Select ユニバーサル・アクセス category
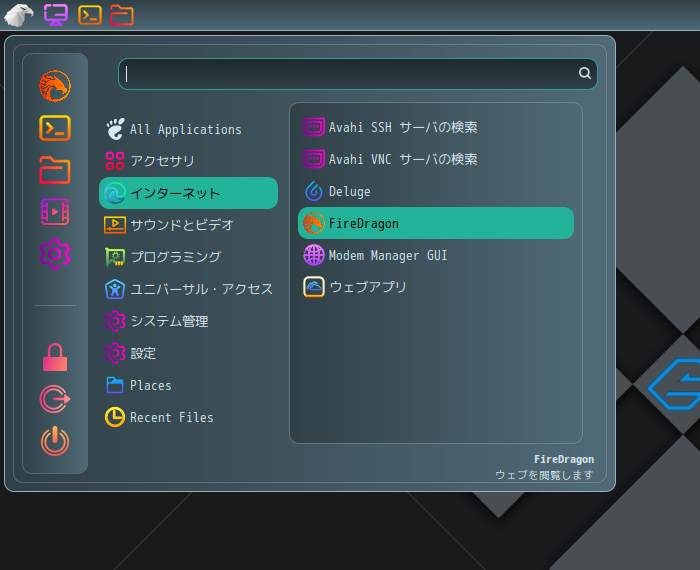This screenshot has height=570, width=700. tap(188, 289)
